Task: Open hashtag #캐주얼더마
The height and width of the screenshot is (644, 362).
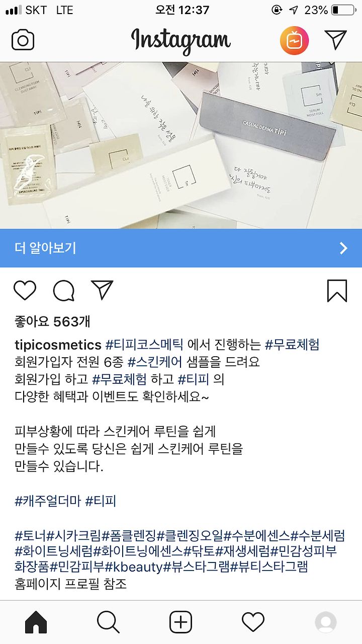Action: tap(48, 501)
